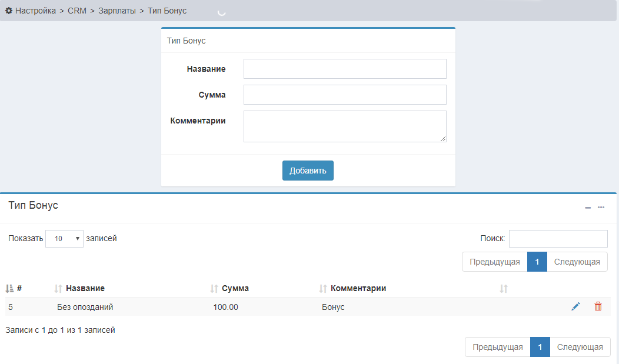Sort by Сумма column icon

(x=214, y=289)
